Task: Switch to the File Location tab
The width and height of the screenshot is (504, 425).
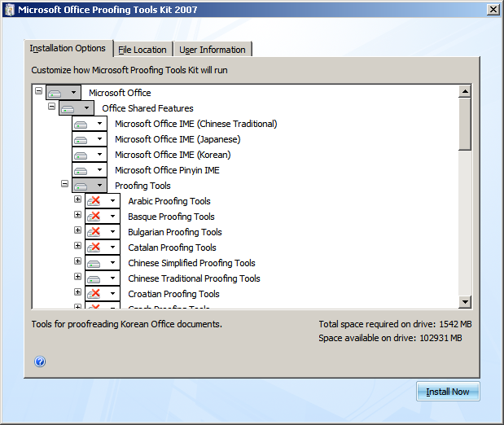Action: [x=142, y=50]
